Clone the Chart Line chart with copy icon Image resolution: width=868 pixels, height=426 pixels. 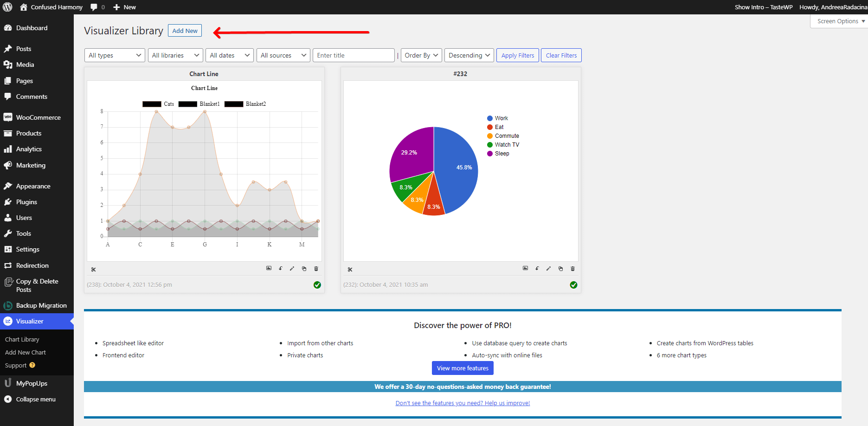click(x=304, y=269)
